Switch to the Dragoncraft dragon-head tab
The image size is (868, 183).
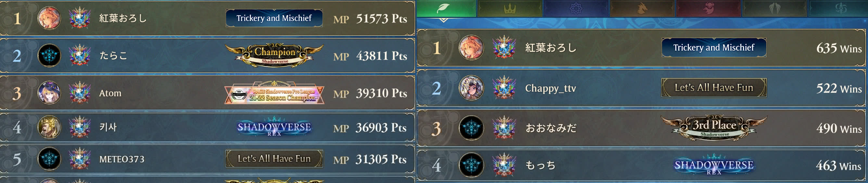coord(642,8)
